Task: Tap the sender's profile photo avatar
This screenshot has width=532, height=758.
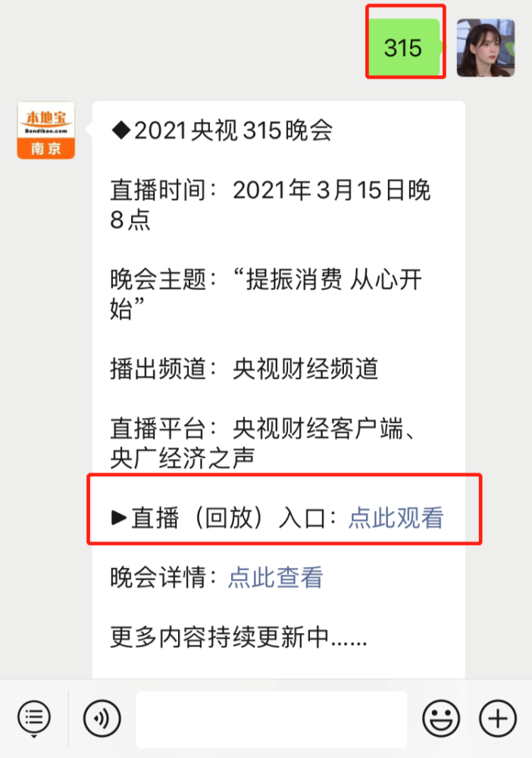Action: point(486,48)
